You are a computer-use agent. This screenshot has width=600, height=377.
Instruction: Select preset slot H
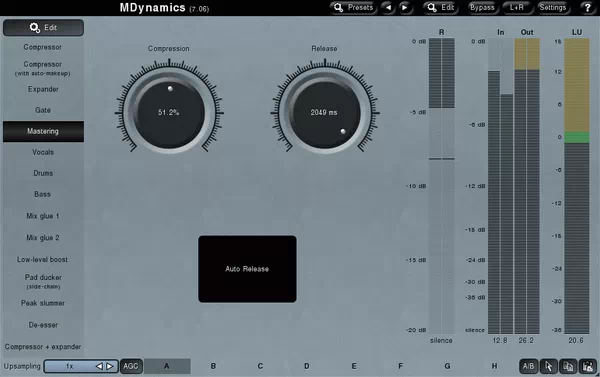point(494,366)
